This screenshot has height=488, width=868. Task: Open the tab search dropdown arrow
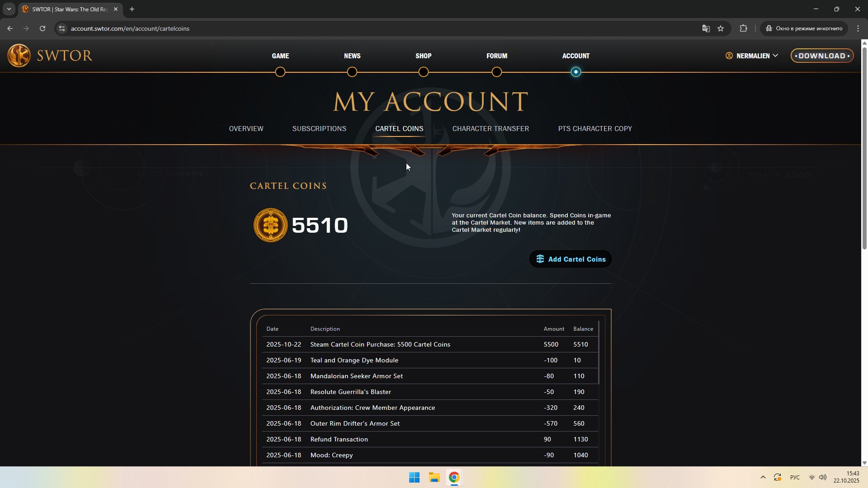9,9
